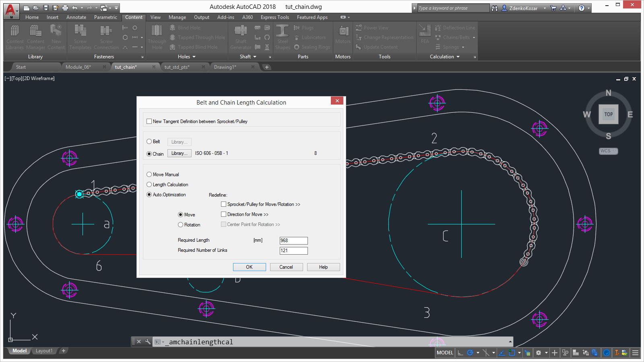Enable New Tangent Definition checkbox
The width and height of the screenshot is (644, 362).
click(x=149, y=121)
